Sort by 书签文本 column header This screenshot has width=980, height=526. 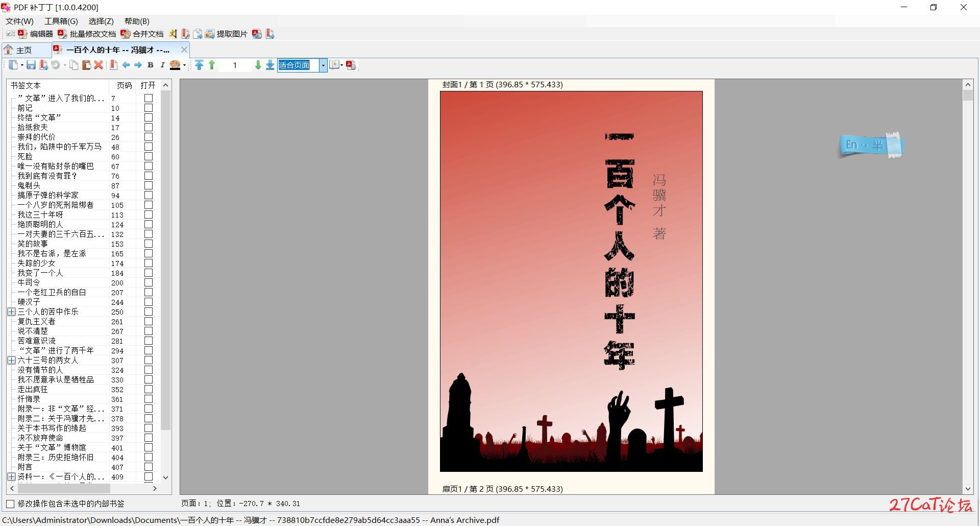(x=58, y=85)
